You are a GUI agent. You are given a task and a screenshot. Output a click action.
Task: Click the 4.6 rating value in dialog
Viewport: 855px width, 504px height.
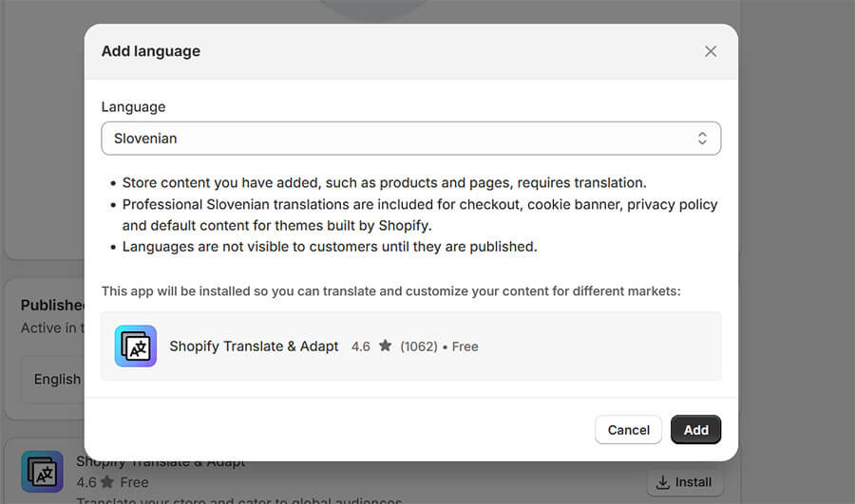click(x=360, y=346)
